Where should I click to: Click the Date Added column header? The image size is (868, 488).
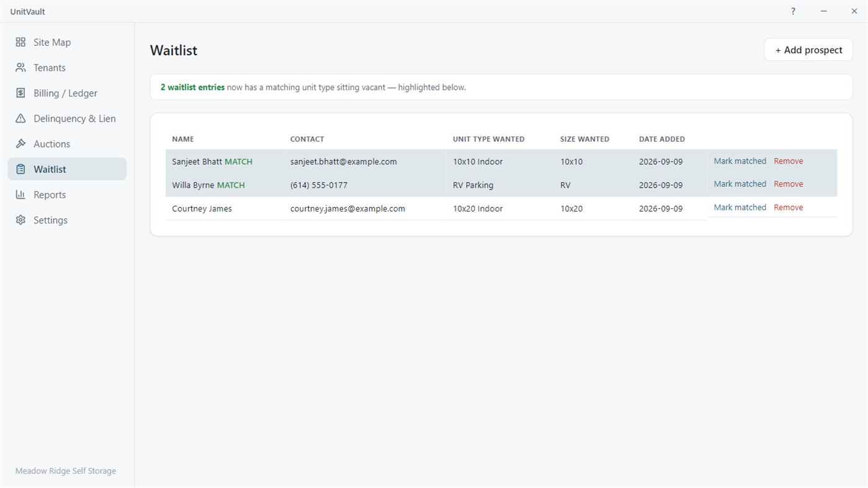point(662,140)
